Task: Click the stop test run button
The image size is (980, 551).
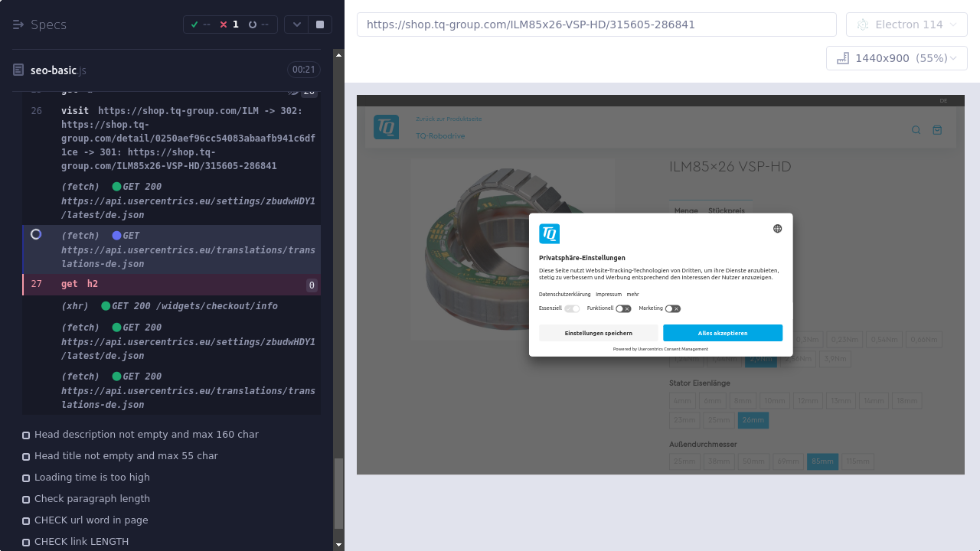Action: (320, 24)
